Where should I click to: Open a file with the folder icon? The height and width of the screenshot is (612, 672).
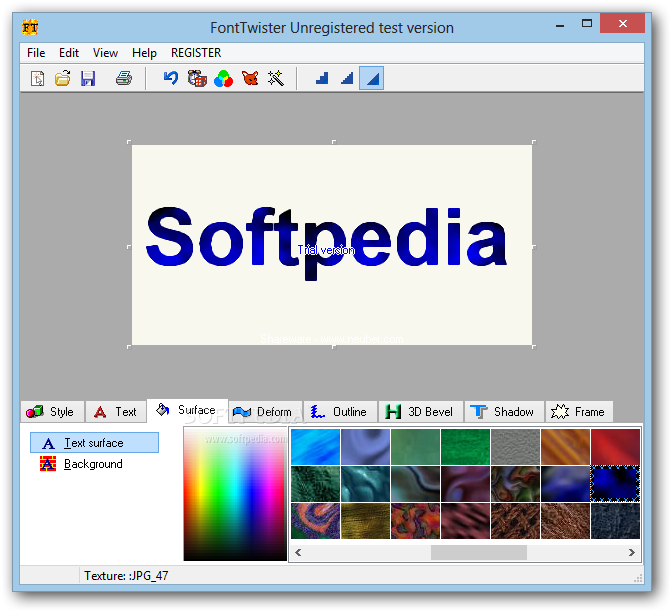point(63,78)
